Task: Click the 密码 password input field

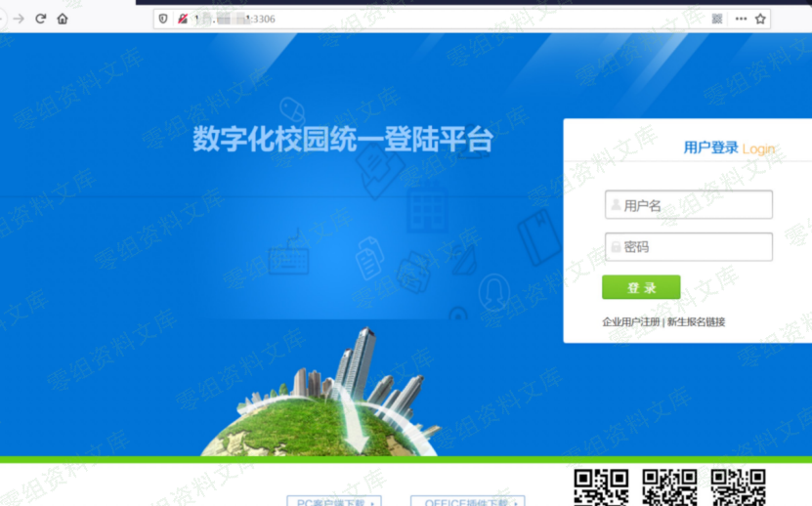Action: 689,247
